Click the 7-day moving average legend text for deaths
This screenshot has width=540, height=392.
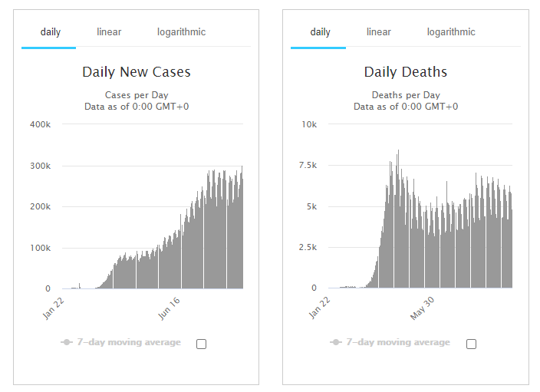tap(399, 342)
